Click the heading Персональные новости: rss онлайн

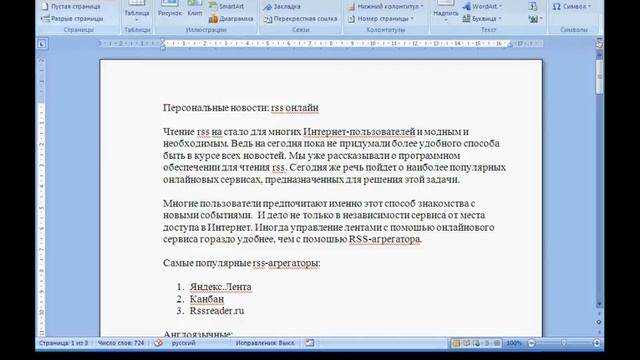coord(241,108)
